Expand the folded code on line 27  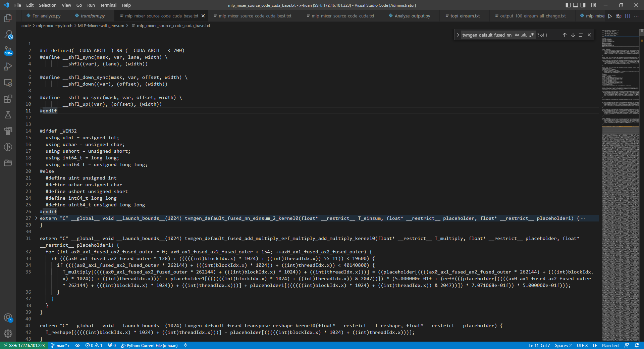click(37, 218)
